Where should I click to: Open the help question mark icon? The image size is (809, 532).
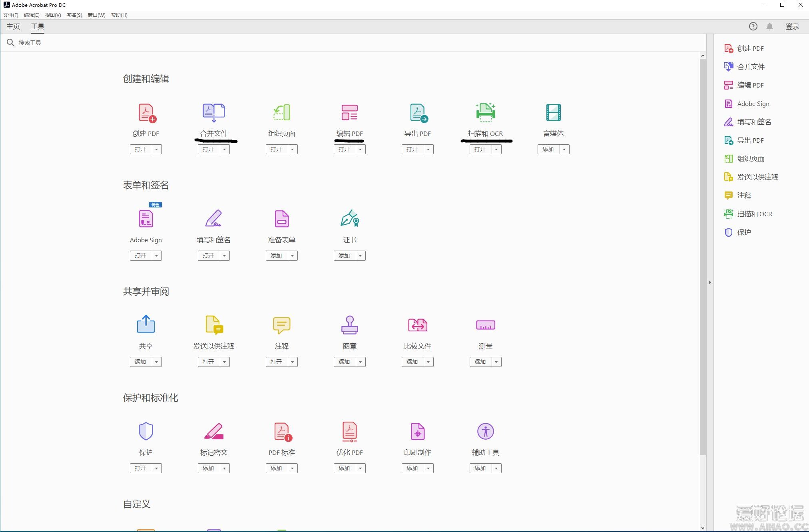coord(753,26)
